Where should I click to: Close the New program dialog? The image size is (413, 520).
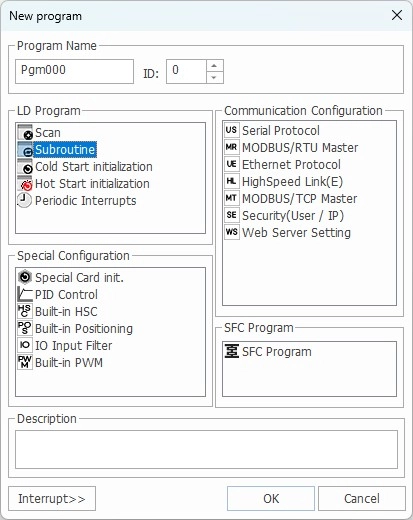coord(397,15)
